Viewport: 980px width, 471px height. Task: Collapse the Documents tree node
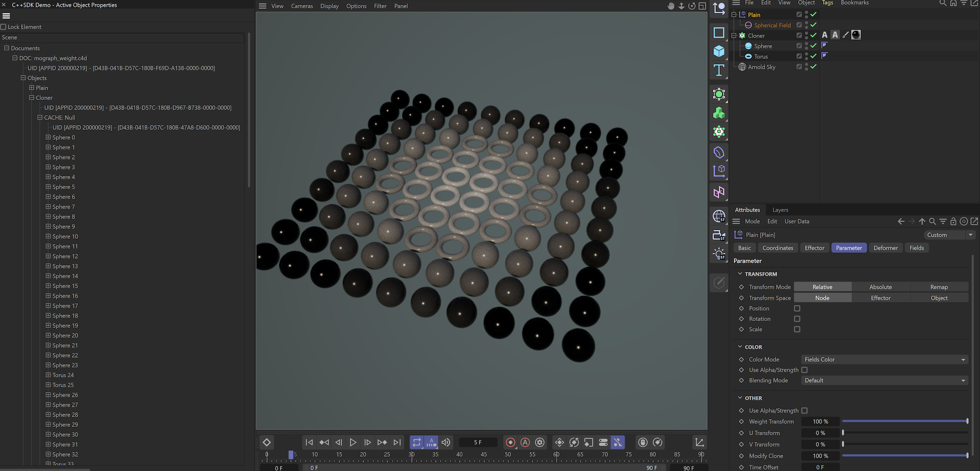tap(6, 48)
